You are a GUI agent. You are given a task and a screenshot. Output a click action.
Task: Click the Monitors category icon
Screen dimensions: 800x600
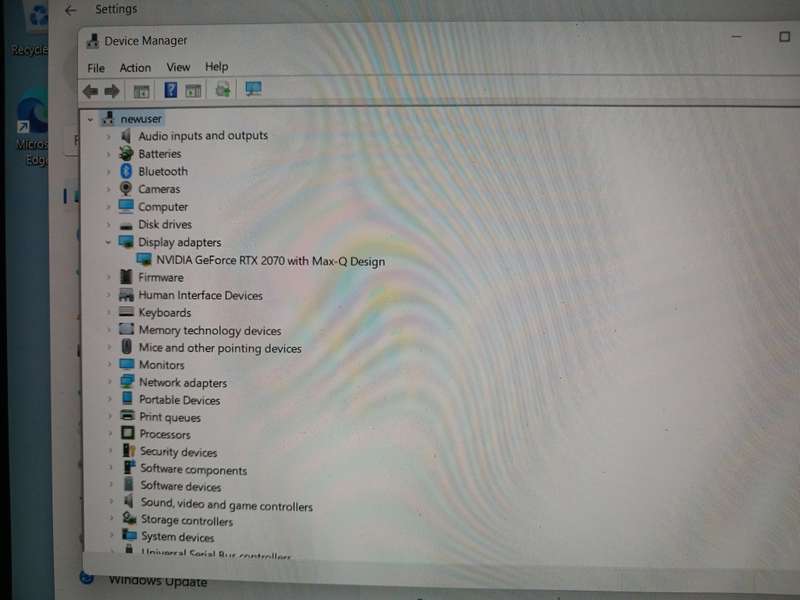click(x=127, y=364)
